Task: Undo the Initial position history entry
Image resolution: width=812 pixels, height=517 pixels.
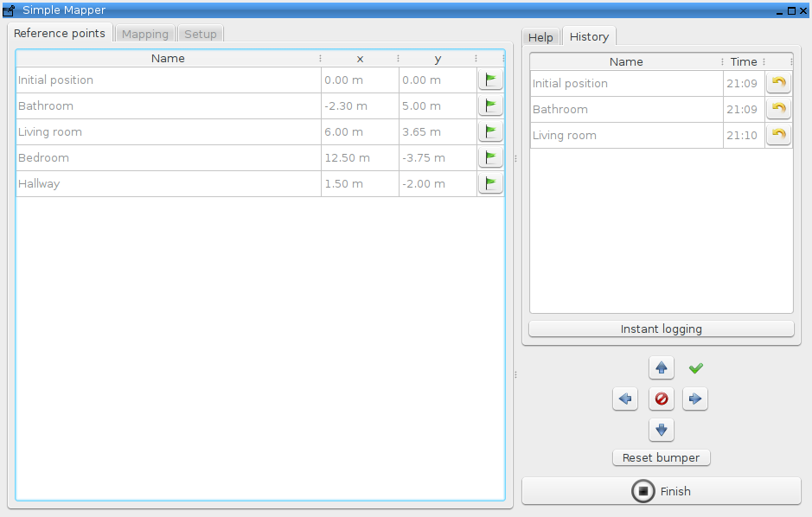Action: click(x=778, y=83)
